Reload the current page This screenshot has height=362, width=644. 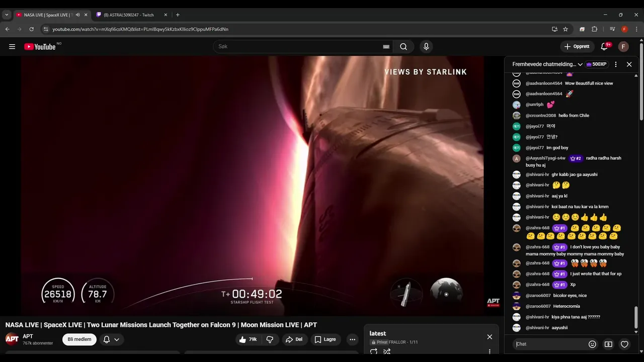(31, 29)
